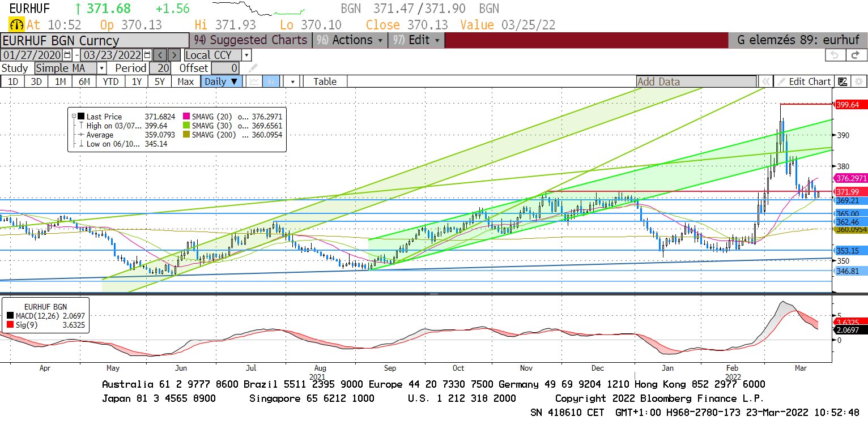
Task: Select the 1M range tab
Action: tap(60, 81)
